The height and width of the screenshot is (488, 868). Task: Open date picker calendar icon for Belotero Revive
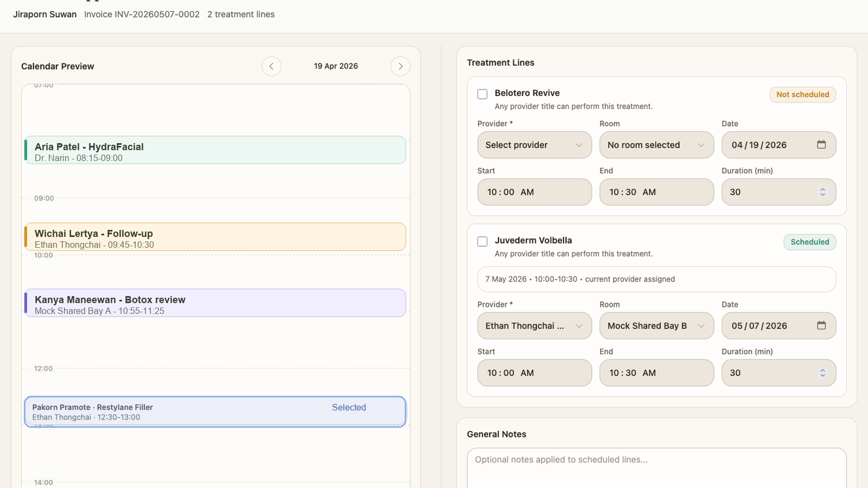[x=821, y=145]
